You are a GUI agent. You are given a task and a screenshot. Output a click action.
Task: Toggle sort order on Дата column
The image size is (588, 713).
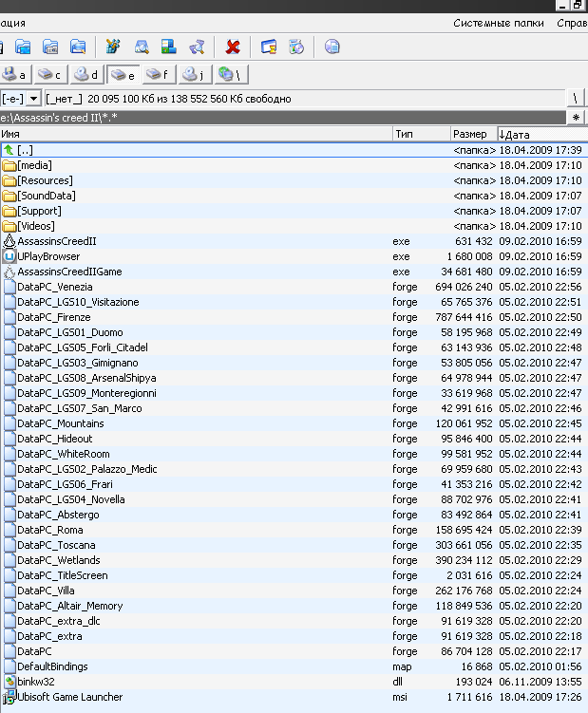click(542, 134)
